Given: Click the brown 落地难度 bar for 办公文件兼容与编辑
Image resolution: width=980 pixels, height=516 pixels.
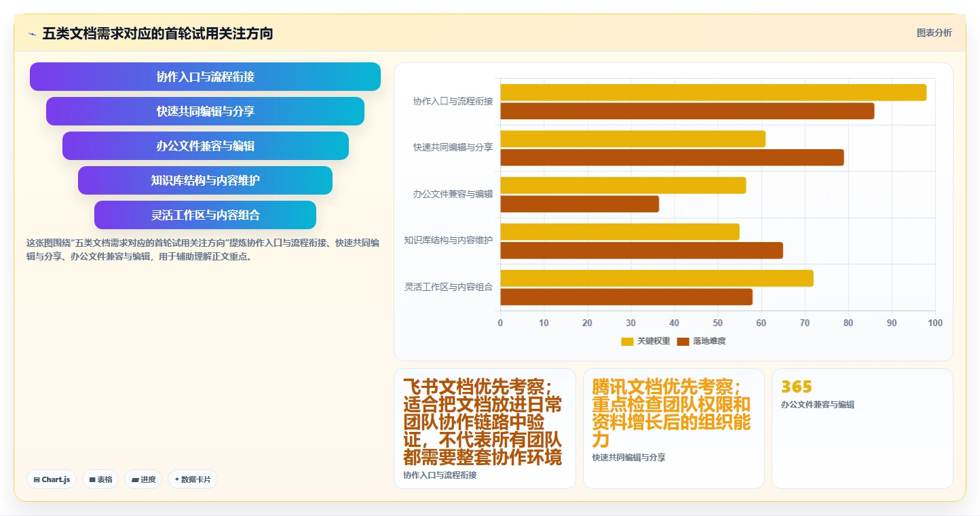Looking at the screenshot, I should (x=580, y=204).
